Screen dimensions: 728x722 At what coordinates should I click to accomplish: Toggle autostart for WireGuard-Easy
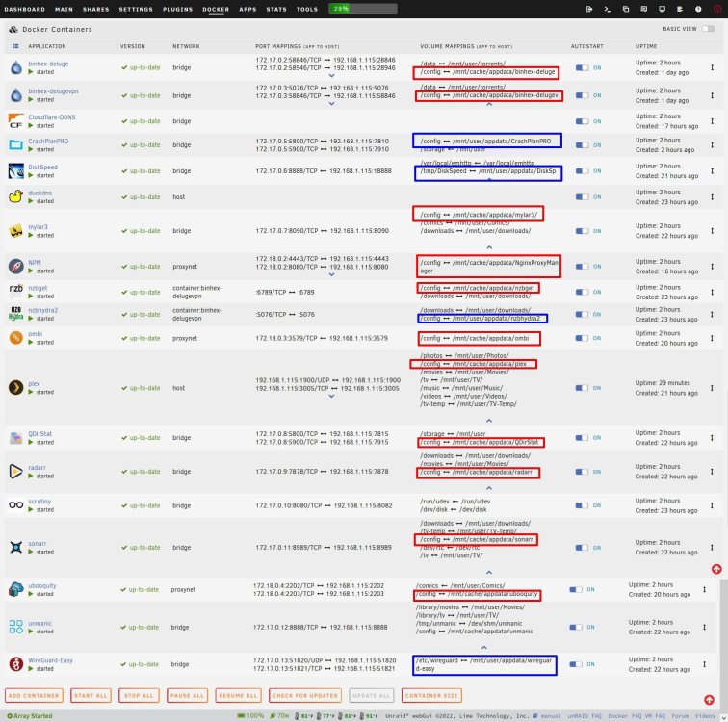576,664
